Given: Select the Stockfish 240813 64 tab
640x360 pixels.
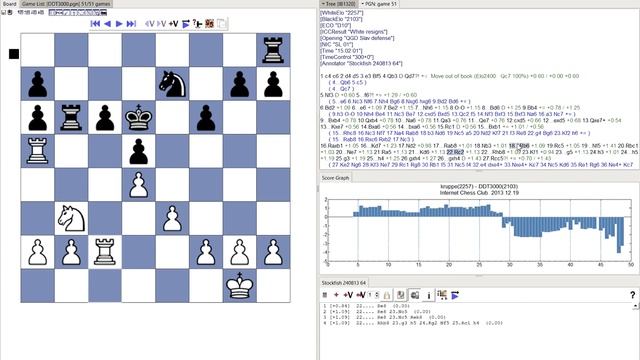Looking at the screenshot, I should [x=343, y=282].
